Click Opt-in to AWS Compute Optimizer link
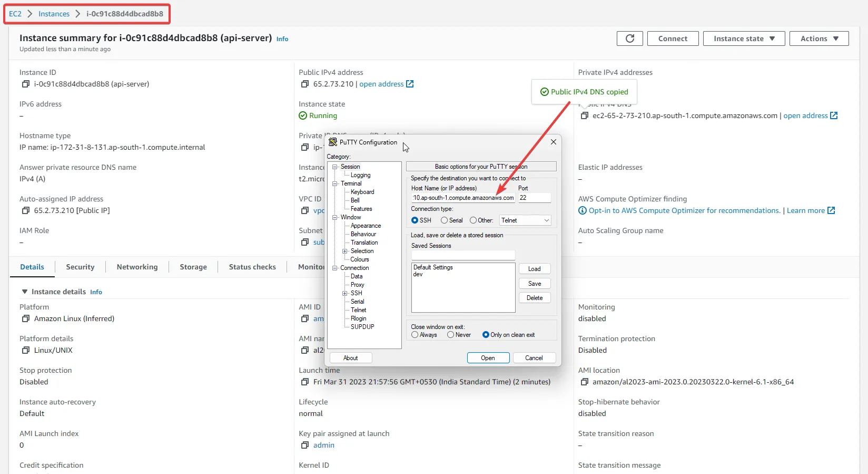Screen dimensions: 868x474 point(685,210)
